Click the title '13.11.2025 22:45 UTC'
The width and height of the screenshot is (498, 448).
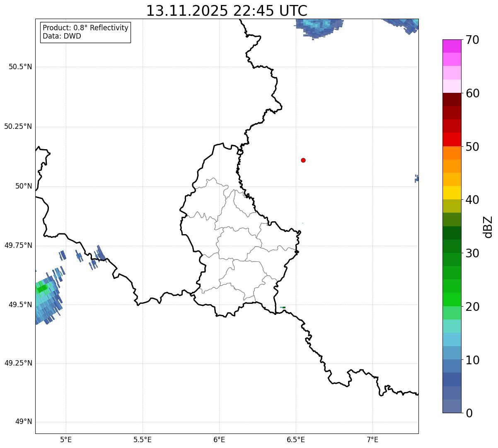[x=227, y=11]
